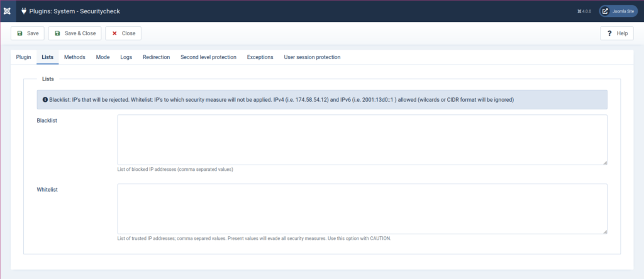Click 'List of blocked IP addresses' hint text
The width and height of the screenshot is (644, 279).
(175, 170)
